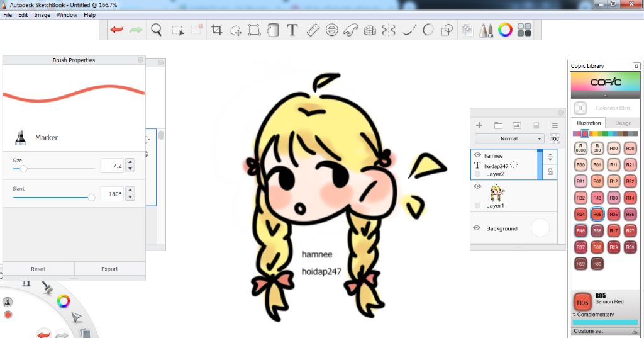Click the arrow pointer icon on the lagoon
This screenshot has height=338, width=644.
pos(76,317)
